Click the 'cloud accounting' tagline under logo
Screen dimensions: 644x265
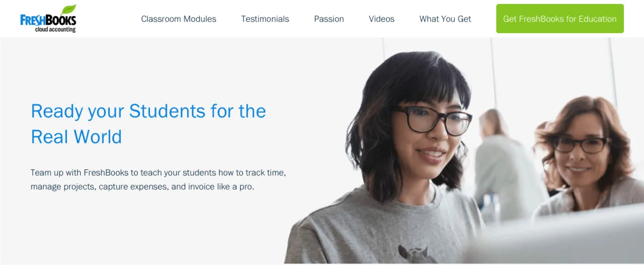pyautogui.click(x=55, y=30)
